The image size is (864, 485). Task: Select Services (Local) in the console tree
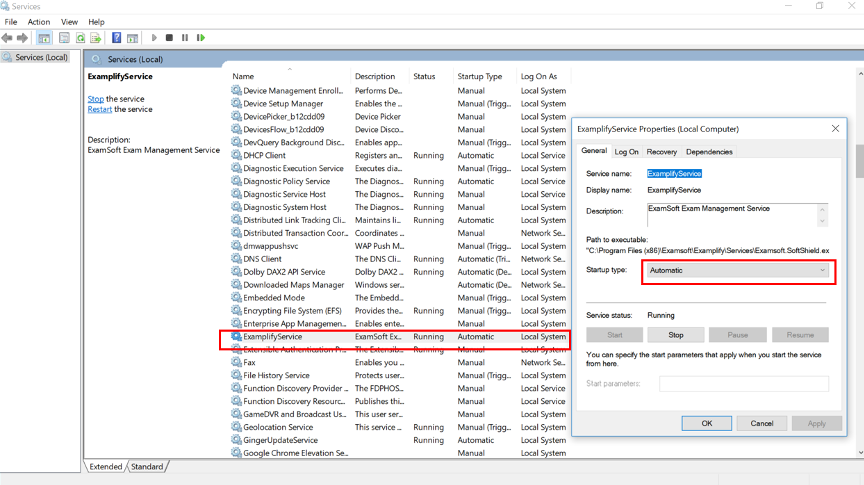41,57
